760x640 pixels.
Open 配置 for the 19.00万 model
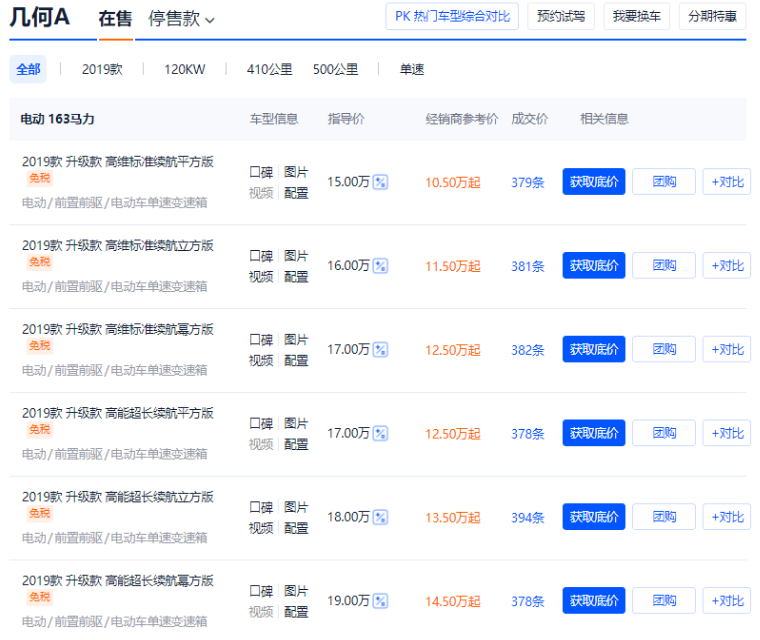[x=296, y=612]
